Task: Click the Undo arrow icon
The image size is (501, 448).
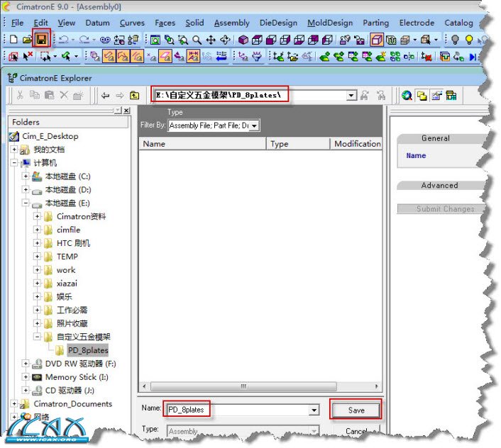Action: (x=64, y=40)
